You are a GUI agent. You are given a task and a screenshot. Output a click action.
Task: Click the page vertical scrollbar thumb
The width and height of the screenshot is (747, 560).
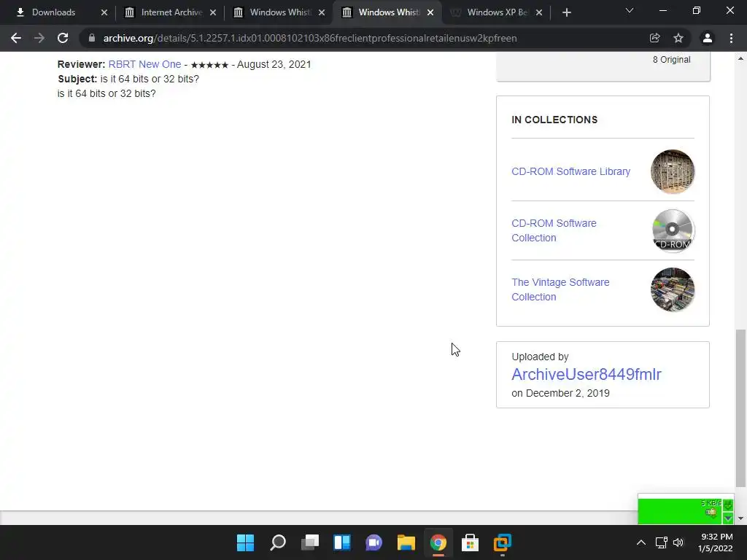(740, 408)
